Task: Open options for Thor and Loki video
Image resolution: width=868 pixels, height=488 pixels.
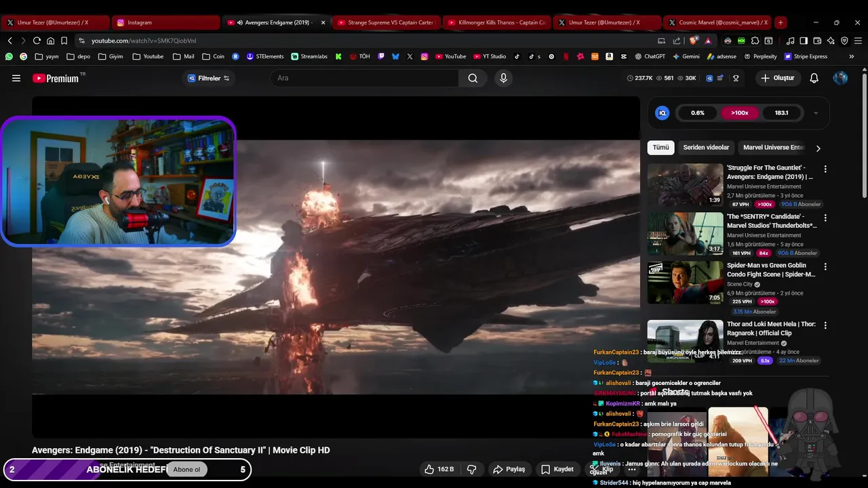Action: pyautogui.click(x=825, y=325)
